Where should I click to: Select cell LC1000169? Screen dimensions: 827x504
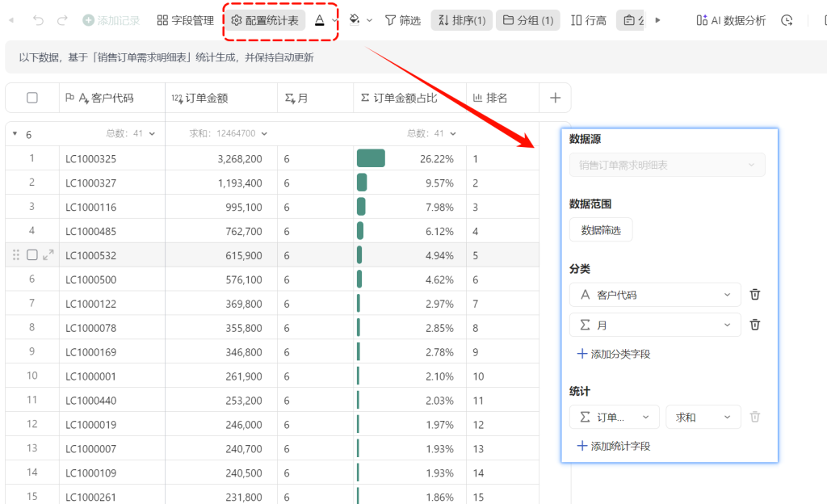click(x=111, y=352)
